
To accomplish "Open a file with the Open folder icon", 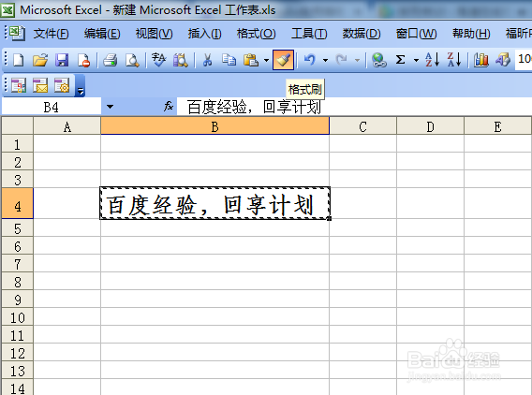I will click(x=40, y=60).
